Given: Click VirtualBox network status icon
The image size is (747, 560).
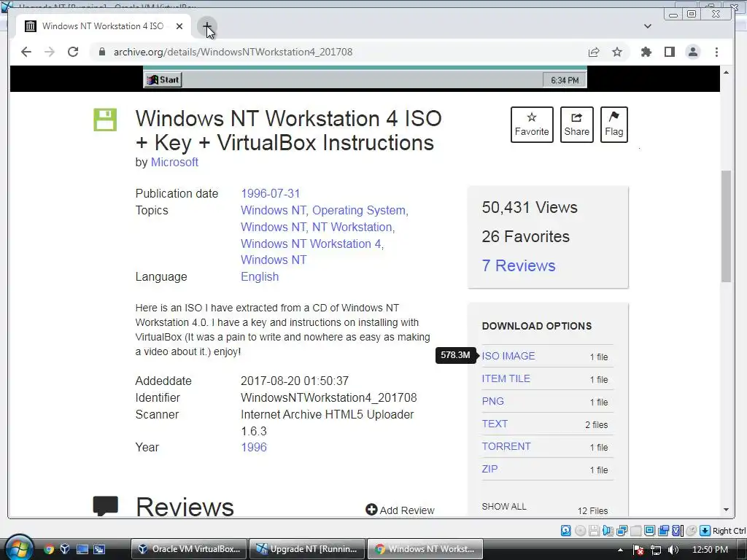Looking at the screenshot, I should click(x=622, y=531).
